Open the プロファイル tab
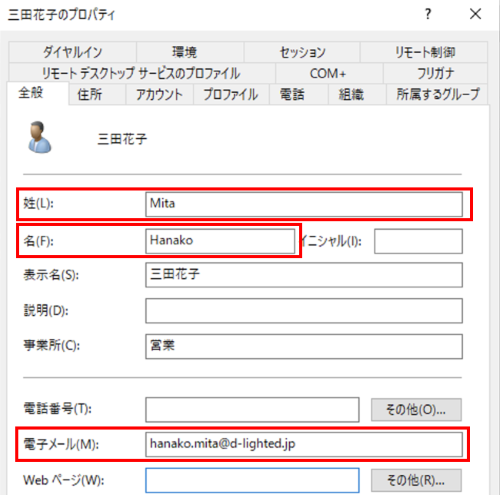Screen dimensions: 500x495 (x=231, y=94)
